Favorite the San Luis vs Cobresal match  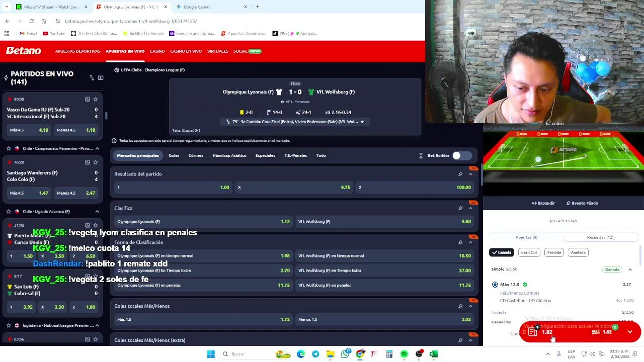click(96, 276)
